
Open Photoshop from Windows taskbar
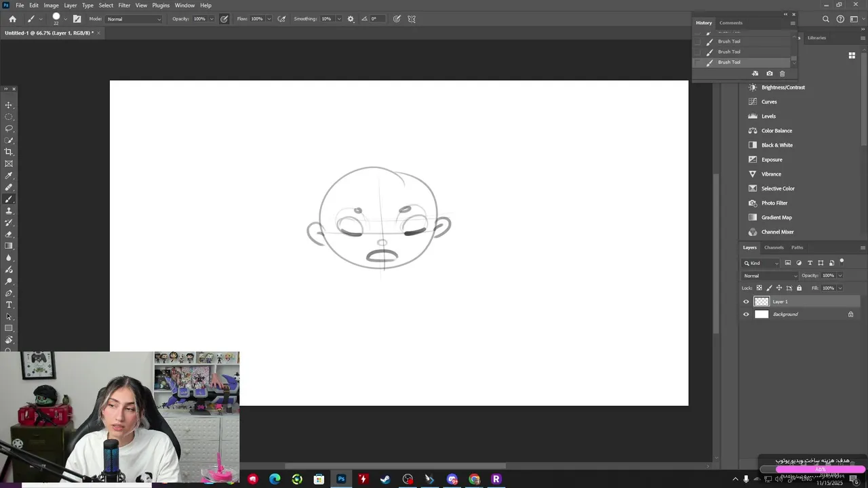pos(341,479)
